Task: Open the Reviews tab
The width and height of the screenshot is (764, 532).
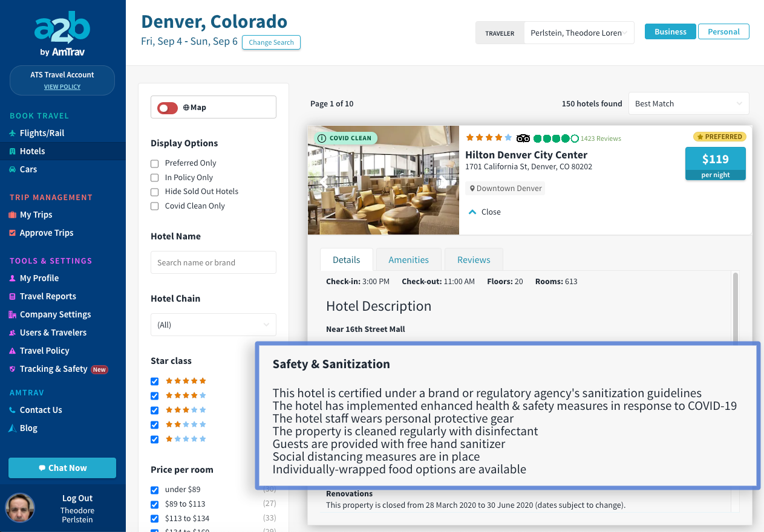Action: 474,260
